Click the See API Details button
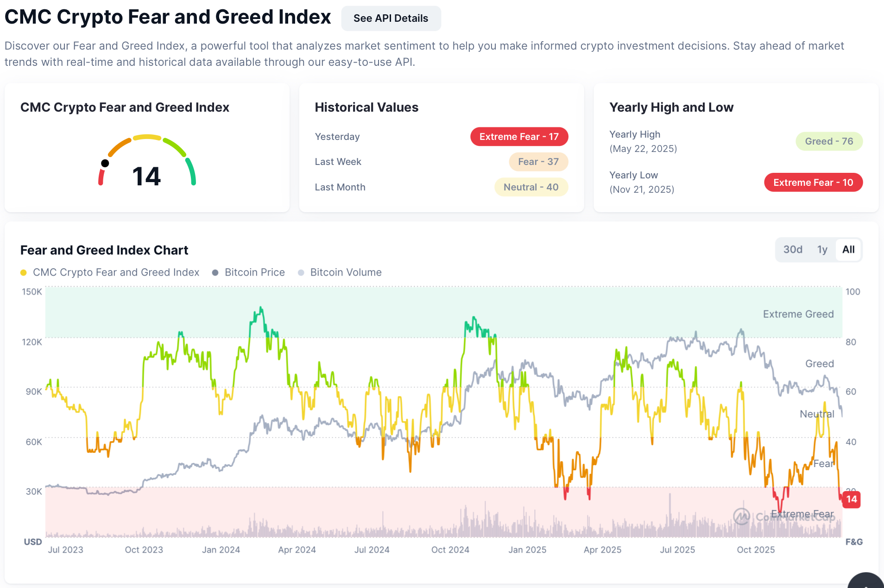The width and height of the screenshot is (884, 588). pos(391,19)
